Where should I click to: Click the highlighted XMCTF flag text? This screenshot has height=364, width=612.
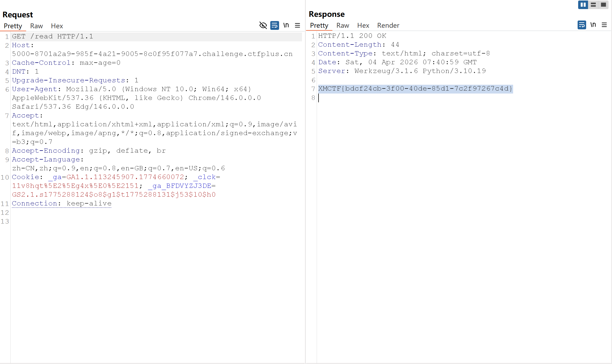415,89
